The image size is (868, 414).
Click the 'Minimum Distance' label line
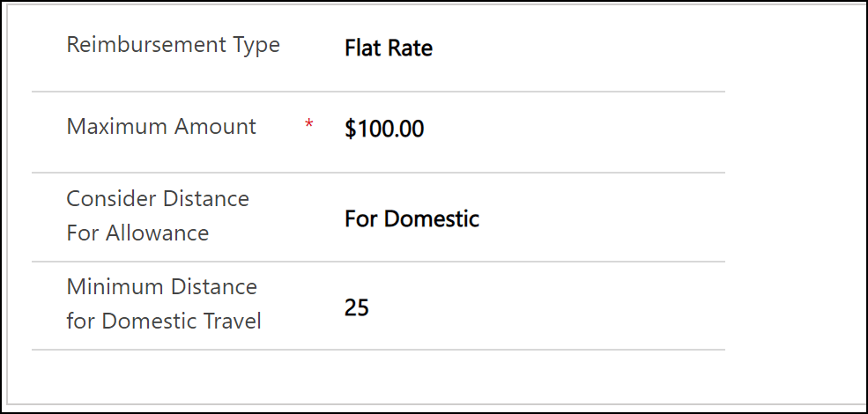pos(161,287)
